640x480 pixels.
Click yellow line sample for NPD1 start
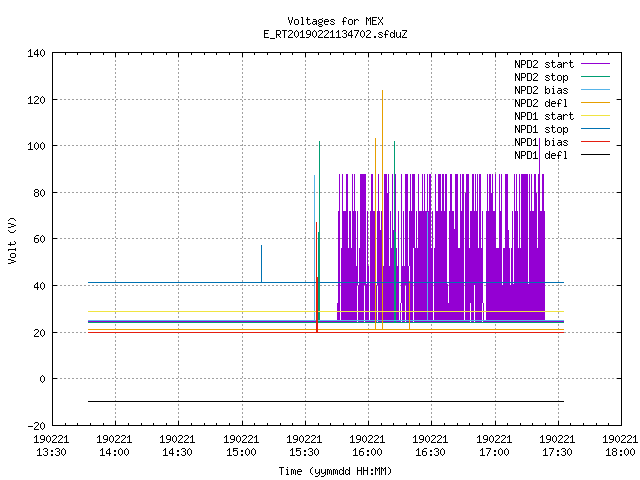pos(595,116)
